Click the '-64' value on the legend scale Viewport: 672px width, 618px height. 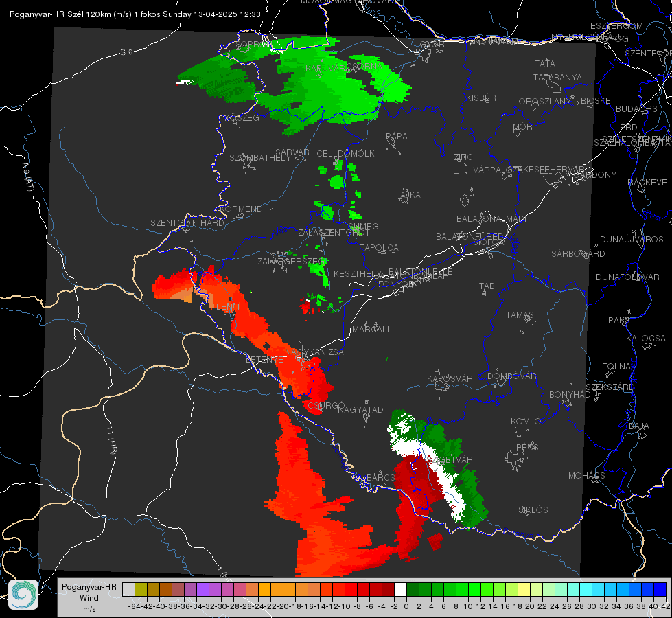[x=134, y=606]
